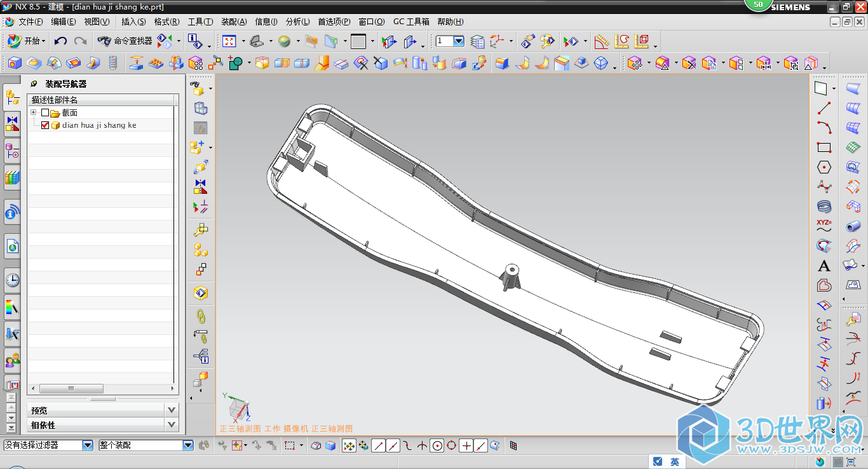This screenshot has width=868, height=469.
Task: Click the Fit view icon
Action: 229,41
